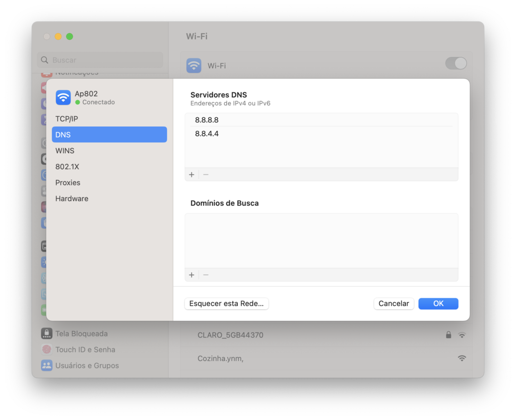Go to the Proxies section

(x=109, y=182)
